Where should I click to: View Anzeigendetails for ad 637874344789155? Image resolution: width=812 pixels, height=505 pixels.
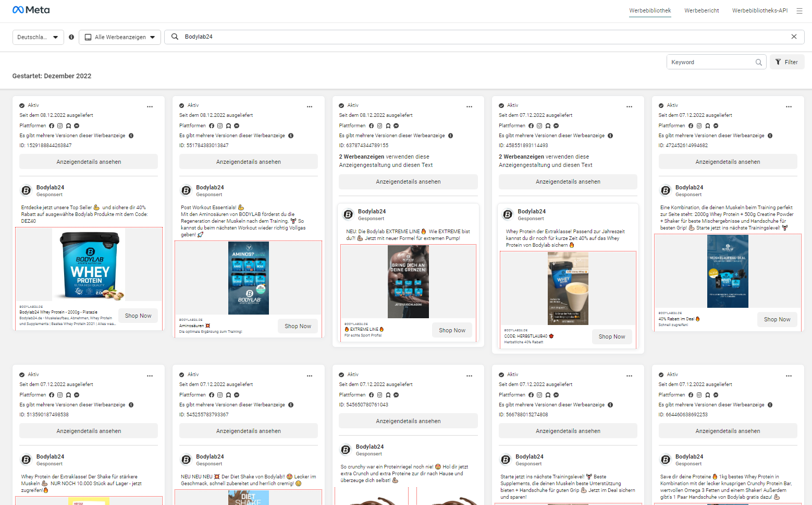pos(408,182)
